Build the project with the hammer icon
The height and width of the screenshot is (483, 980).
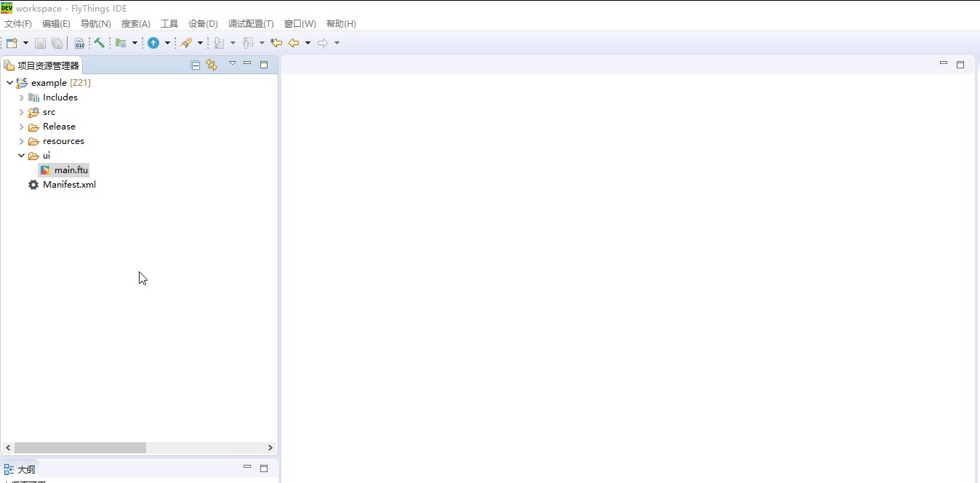pyautogui.click(x=100, y=43)
